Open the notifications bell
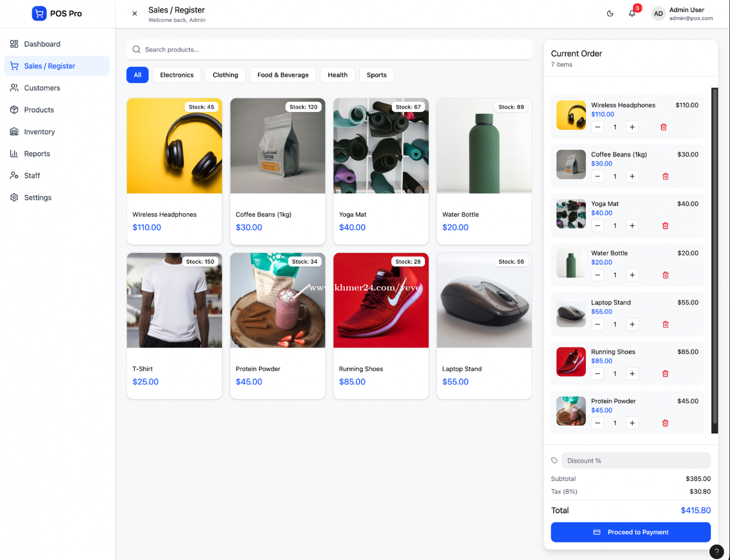730x560 pixels. [x=632, y=14]
